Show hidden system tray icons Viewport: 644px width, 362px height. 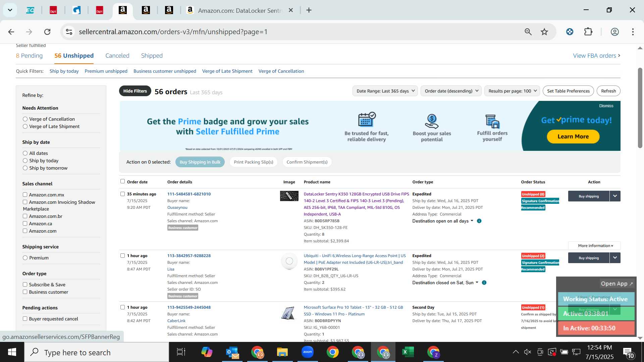pos(516,352)
